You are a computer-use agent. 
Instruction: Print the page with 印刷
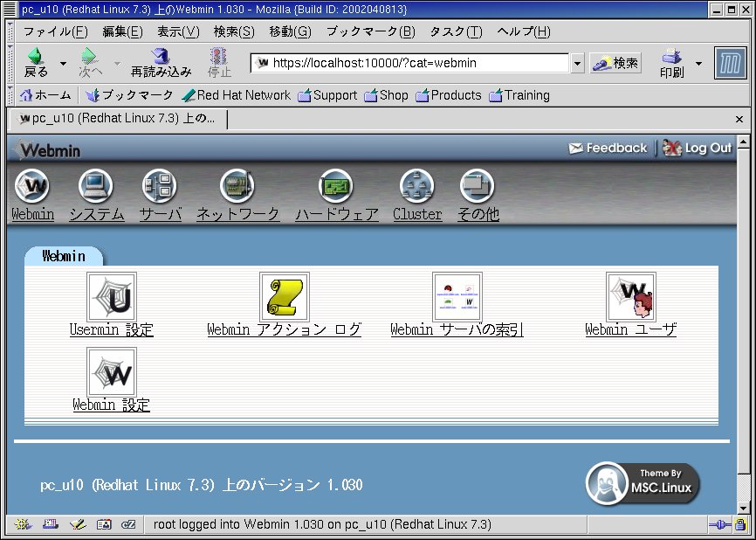click(671, 63)
